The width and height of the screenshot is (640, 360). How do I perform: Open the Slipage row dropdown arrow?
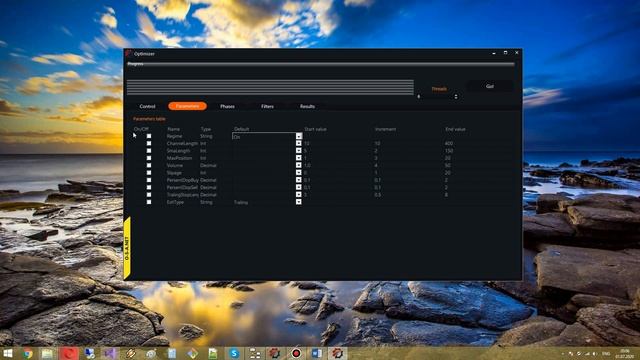(299, 173)
